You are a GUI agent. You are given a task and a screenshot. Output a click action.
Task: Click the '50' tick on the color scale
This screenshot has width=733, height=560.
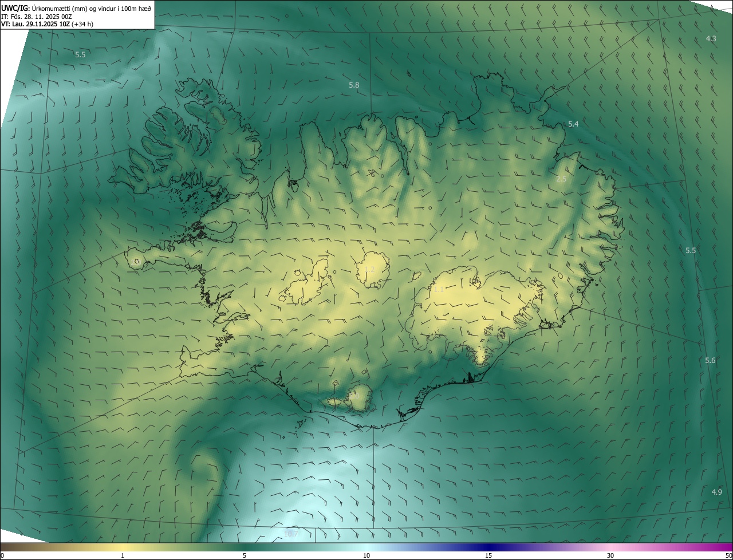[x=728, y=555]
